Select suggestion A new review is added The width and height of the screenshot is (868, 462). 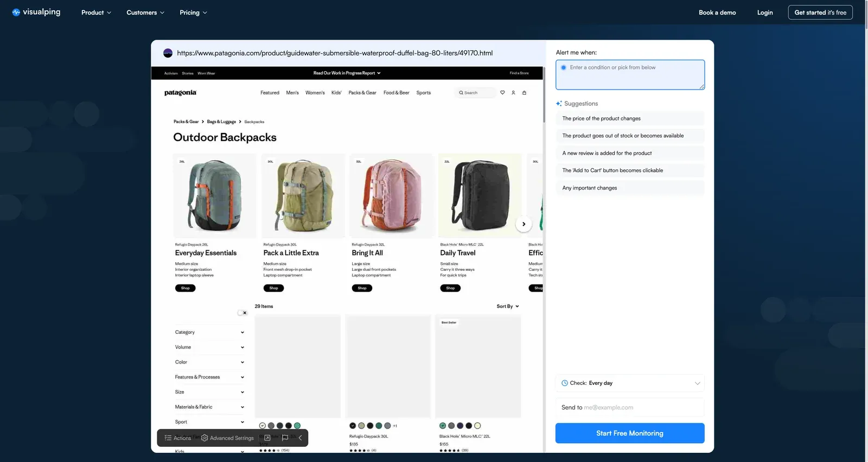click(x=630, y=153)
